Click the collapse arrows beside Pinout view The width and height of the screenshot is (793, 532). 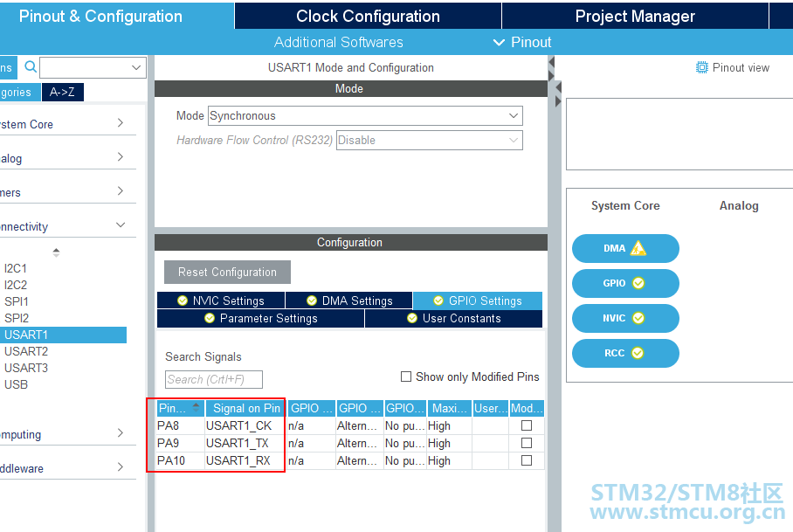(558, 94)
